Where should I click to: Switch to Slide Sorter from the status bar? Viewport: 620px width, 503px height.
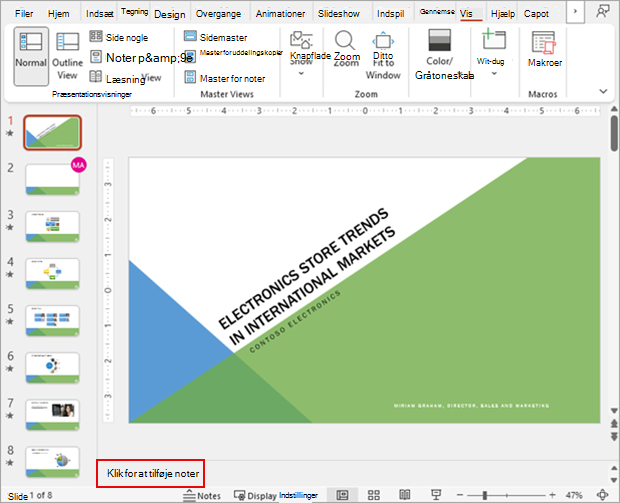pyautogui.click(x=374, y=495)
